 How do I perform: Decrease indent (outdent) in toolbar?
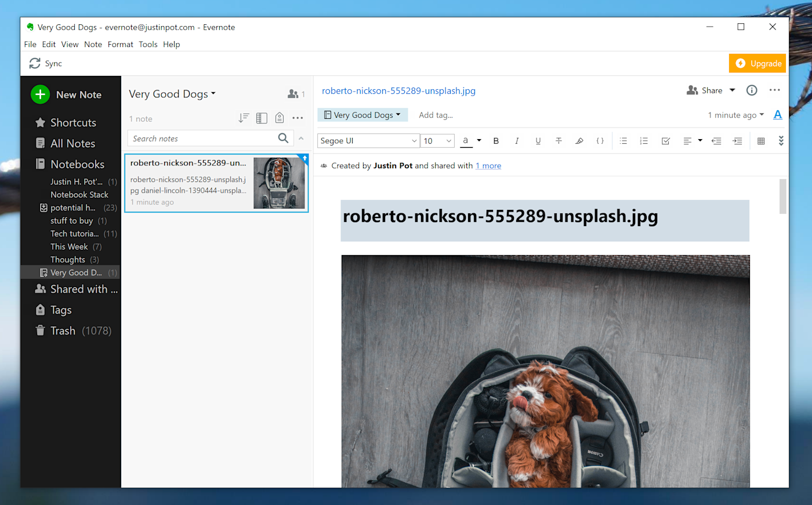716,141
